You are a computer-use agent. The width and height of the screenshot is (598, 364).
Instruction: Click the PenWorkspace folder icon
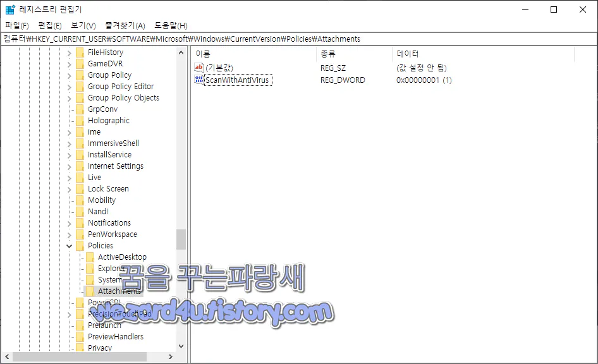pos(80,234)
